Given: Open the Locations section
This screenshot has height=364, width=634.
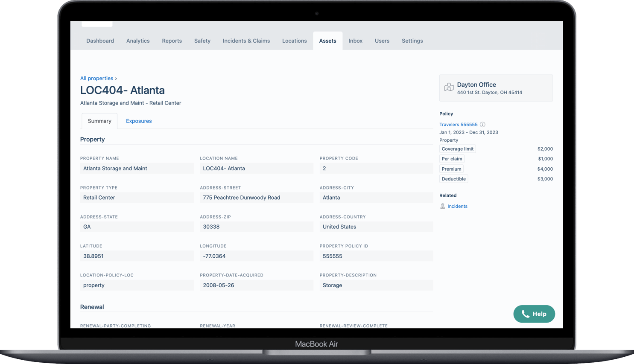Looking at the screenshot, I should pos(294,41).
